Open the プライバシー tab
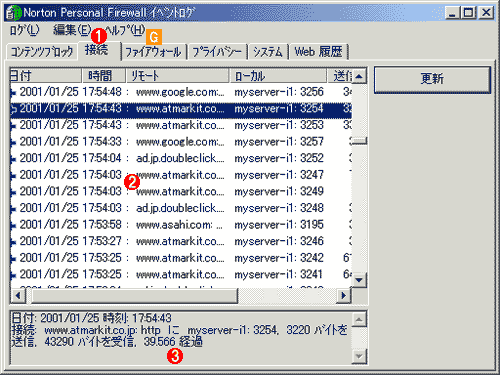Screen dimensions: 500x375 click(x=217, y=52)
